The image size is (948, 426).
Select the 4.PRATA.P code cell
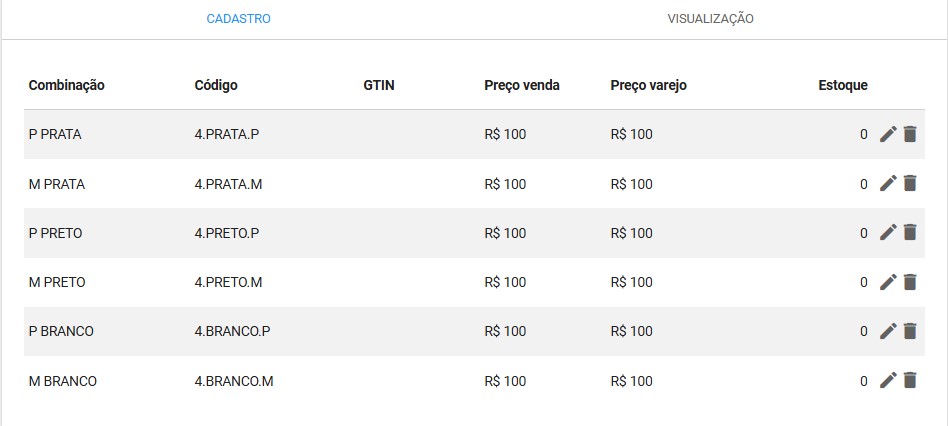click(x=227, y=134)
